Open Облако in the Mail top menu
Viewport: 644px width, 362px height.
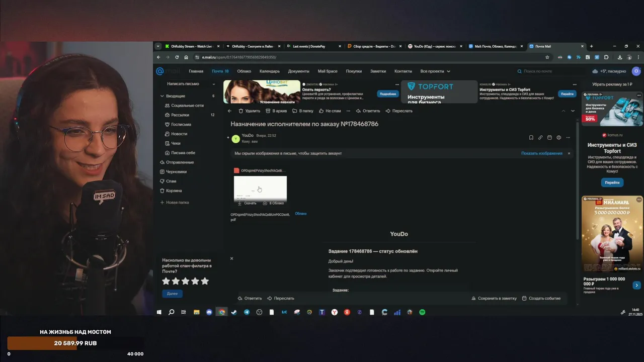[x=244, y=71]
